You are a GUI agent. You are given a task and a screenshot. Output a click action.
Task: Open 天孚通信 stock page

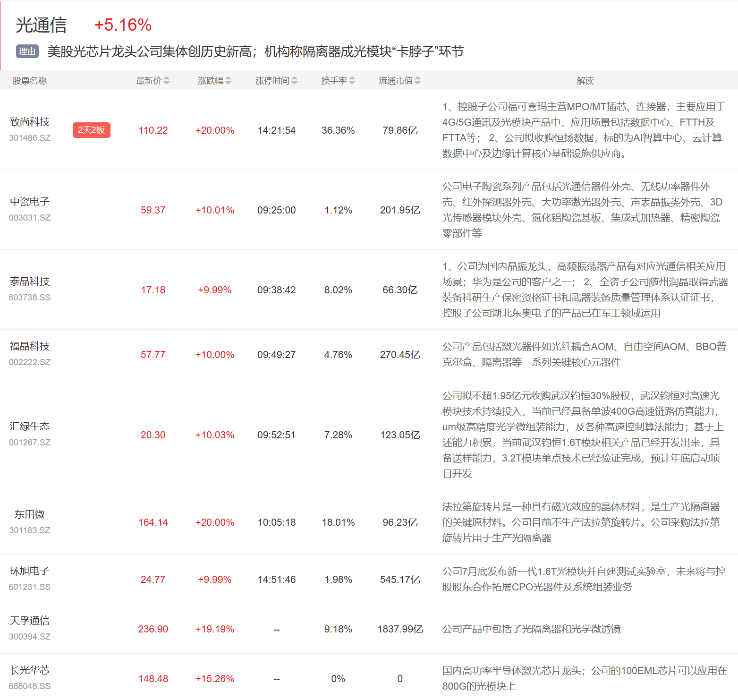click(x=30, y=621)
